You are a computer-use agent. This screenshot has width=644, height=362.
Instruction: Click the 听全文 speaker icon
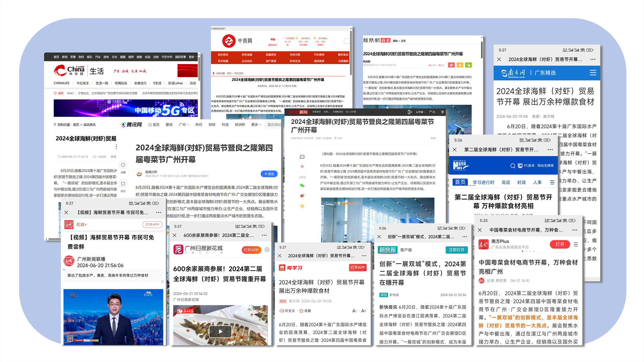[282, 311]
